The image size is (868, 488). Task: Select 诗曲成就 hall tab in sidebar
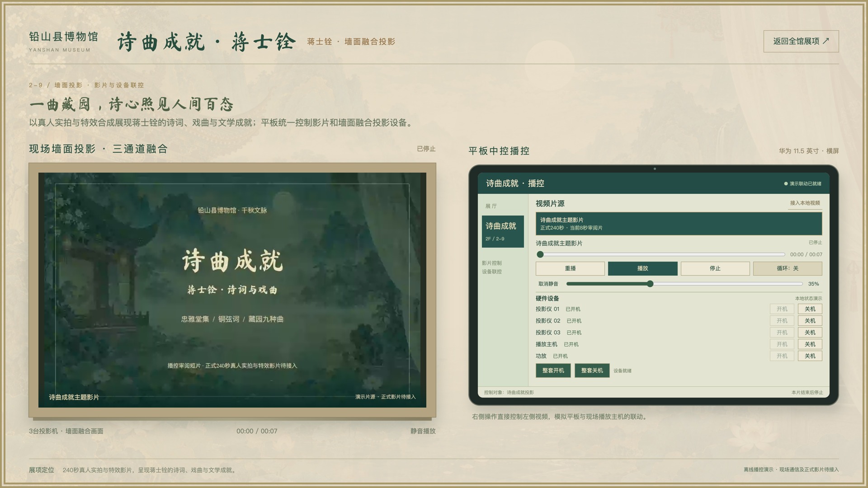click(x=503, y=231)
